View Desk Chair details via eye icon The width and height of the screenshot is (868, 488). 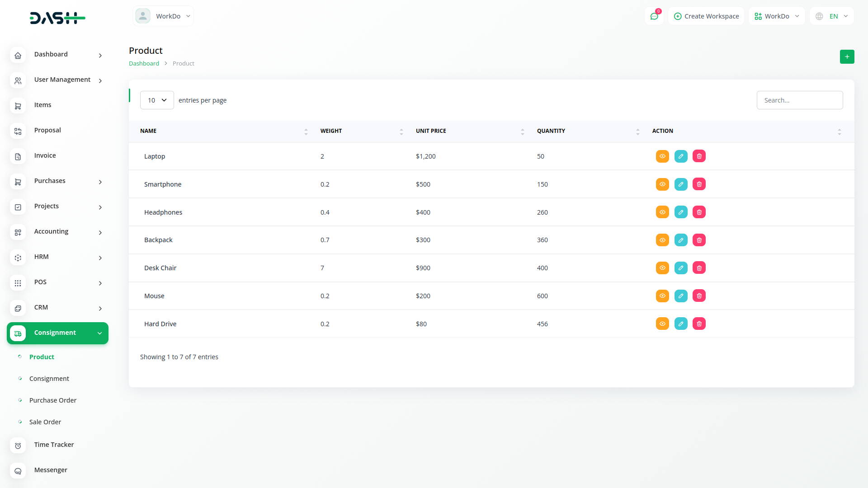click(x=662, y=268)
